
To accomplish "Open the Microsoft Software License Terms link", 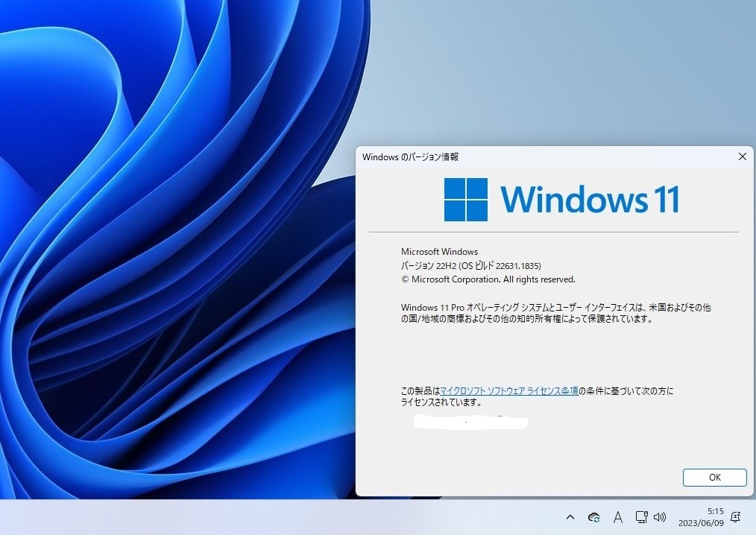I will click(x=509, y=390).
